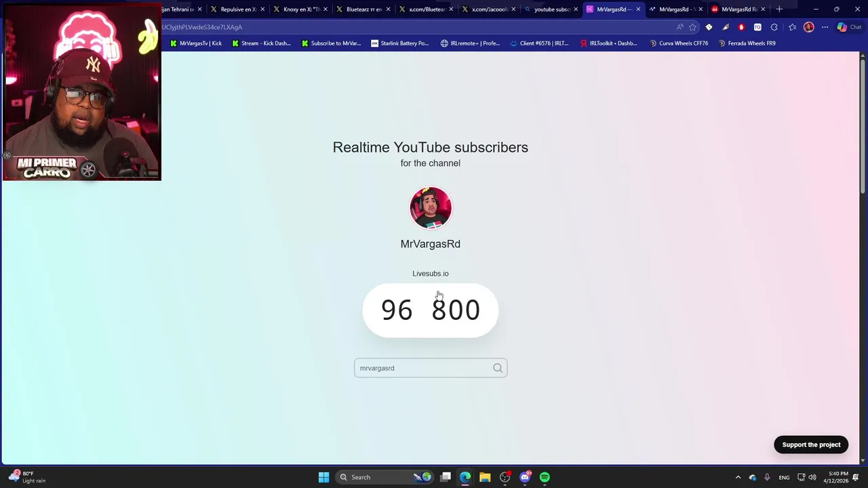Open the Curva Wheels CFF76 bookmark
The image size is (868, 488).
[x=679, y=43]
